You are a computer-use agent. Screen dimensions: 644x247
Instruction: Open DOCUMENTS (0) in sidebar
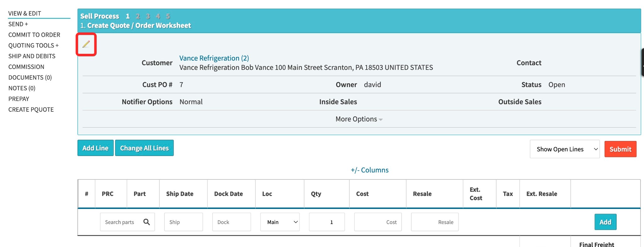[30, 78]
